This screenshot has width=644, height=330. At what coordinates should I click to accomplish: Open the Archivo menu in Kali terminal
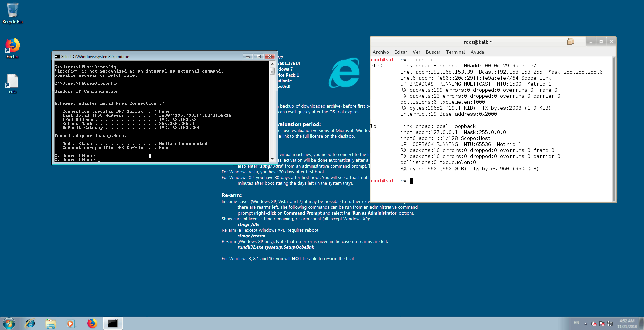(381, 52)
